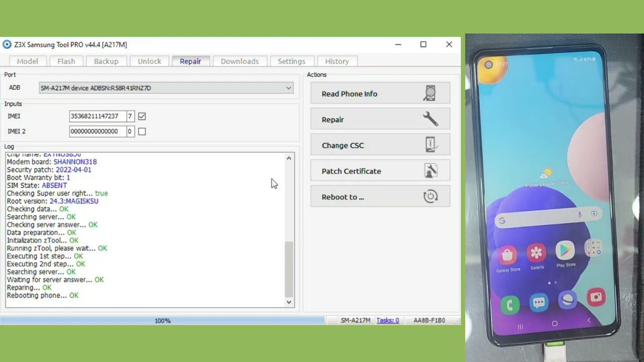Click the power cycle icon on Reboot to
Screen dimensions: 644x362
pos(431,197)
